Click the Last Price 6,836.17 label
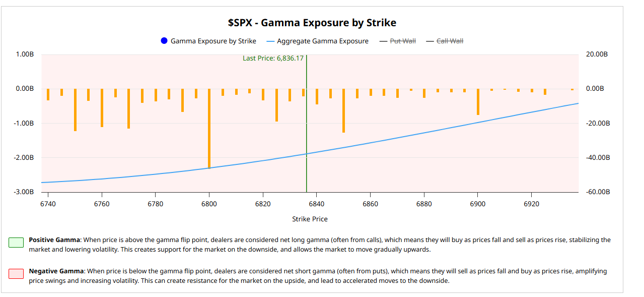Viewport: 644px width, 297px height. [273, 58]
